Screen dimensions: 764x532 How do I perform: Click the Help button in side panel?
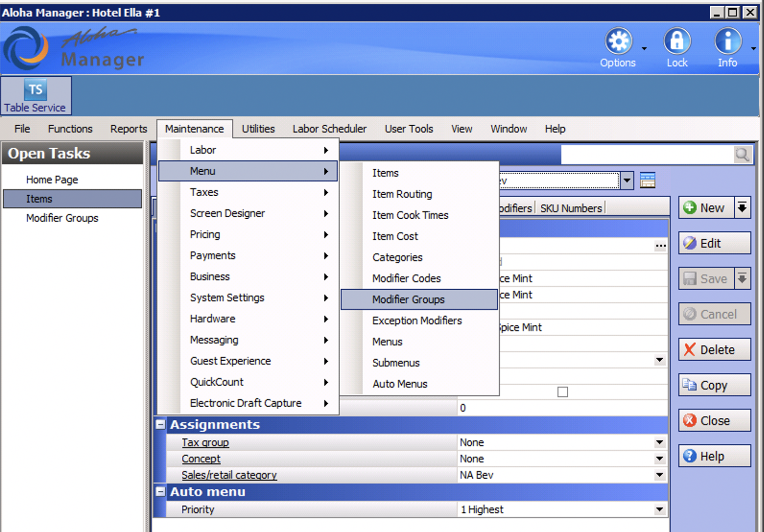coord(715,456)
